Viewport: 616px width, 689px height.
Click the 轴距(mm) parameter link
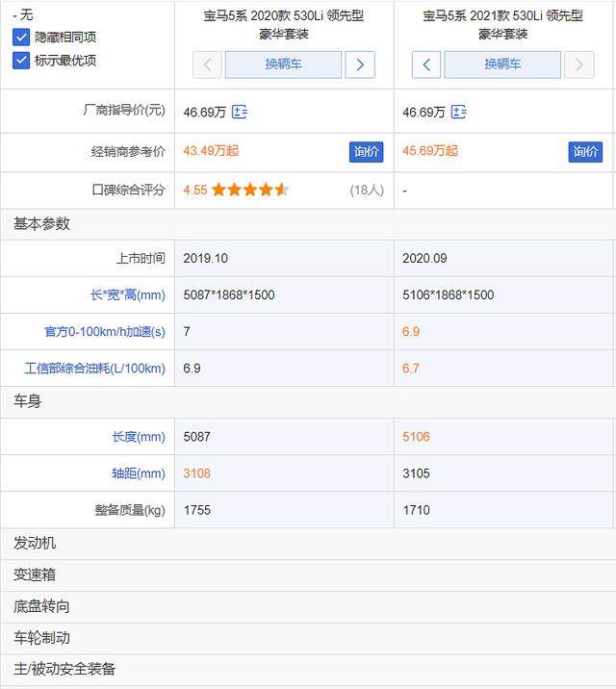(139, 473)
